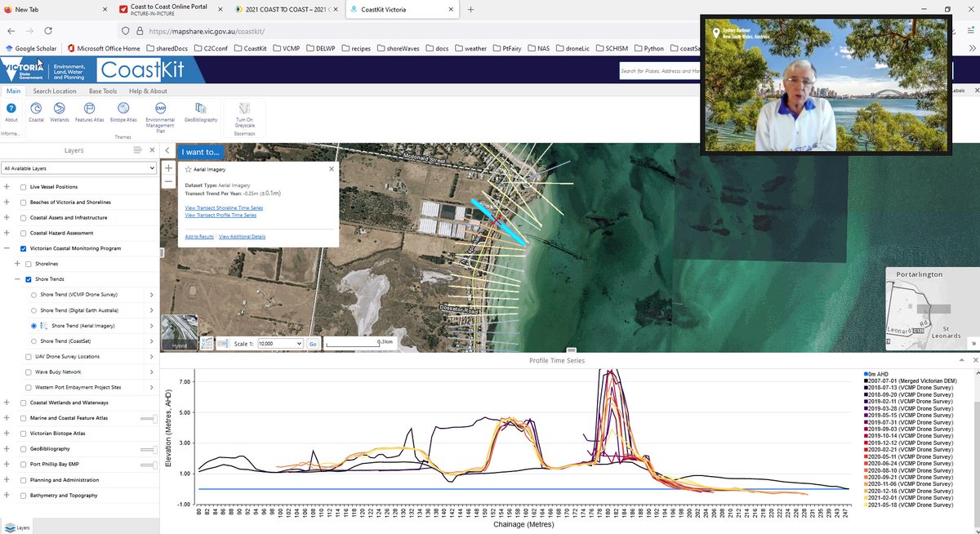This screenshot has width=980, height=534.
Task: Expand Live Vessel Positions group
Action: click(7, 187)
